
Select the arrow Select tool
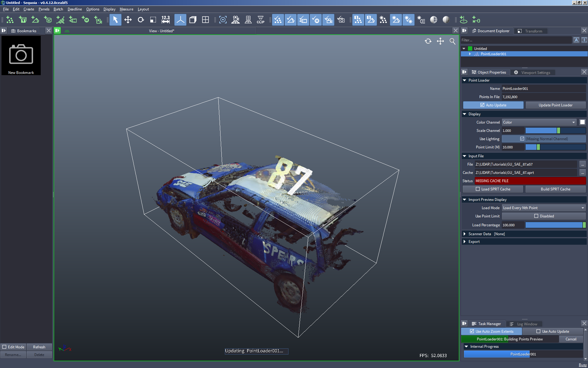tap(115, 20)
